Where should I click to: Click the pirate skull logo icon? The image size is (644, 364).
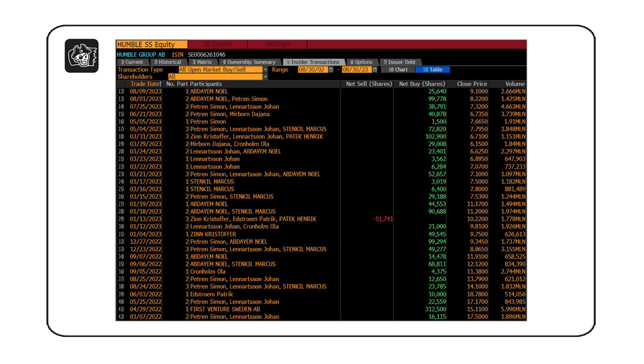[x=82, y=56]
